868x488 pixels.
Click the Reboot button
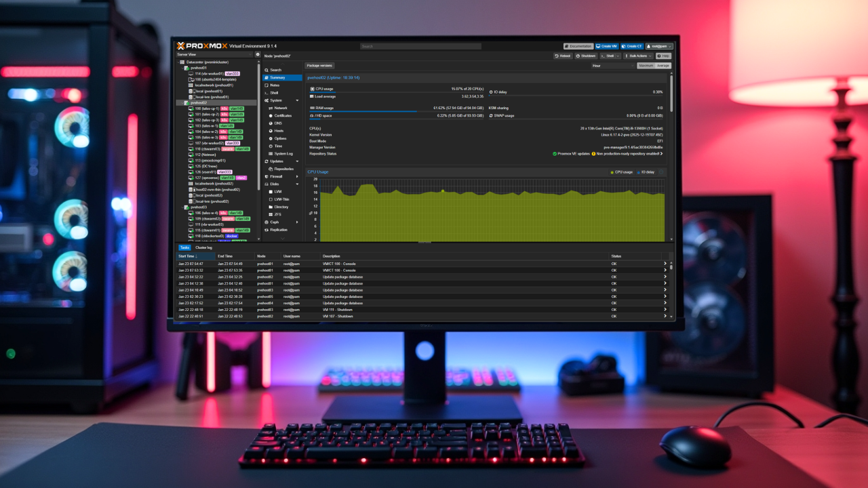click(x=563, y=56)
